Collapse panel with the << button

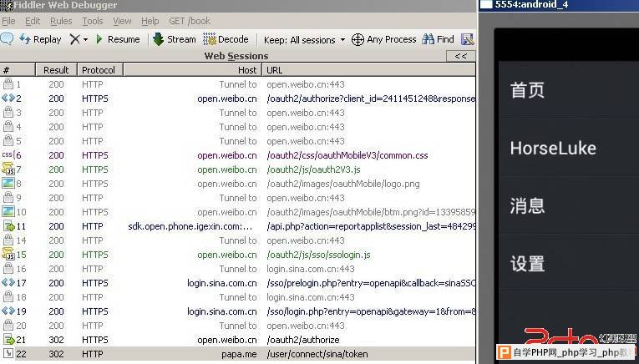461,56
